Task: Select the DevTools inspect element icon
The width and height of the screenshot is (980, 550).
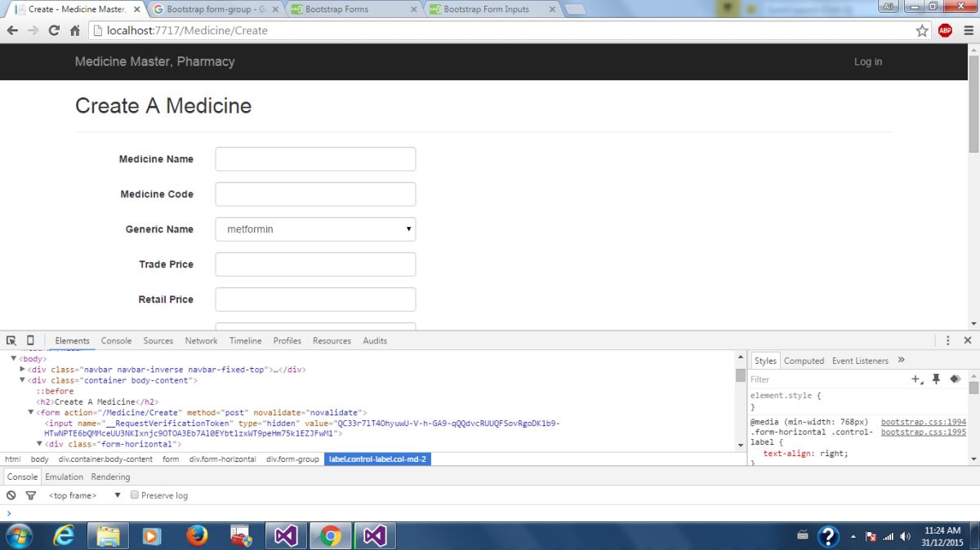Action: pyautogui.click(x=11, y=340)
